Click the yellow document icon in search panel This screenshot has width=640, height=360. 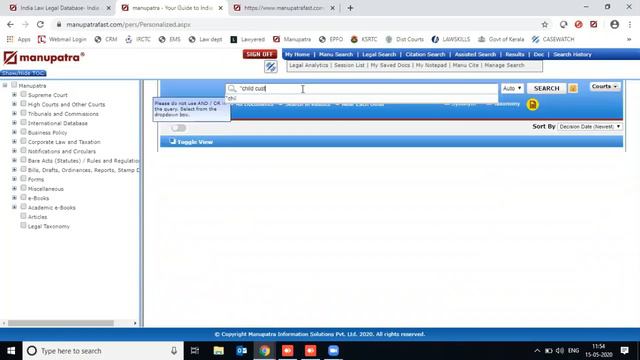point(532,105)
